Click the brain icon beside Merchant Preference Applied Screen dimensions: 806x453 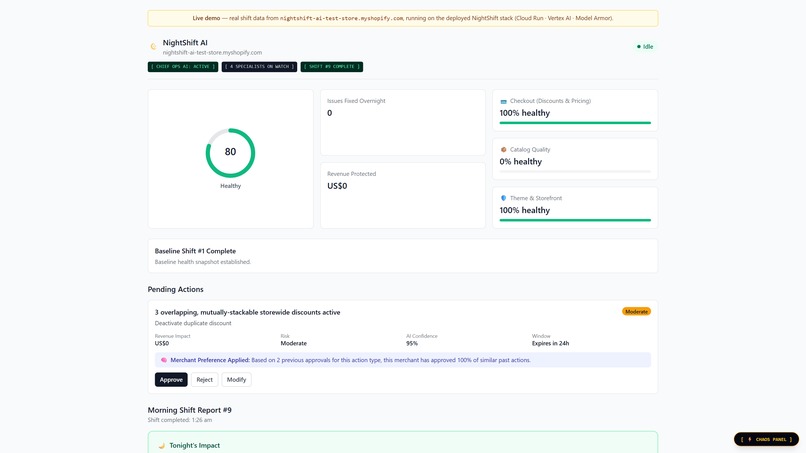pyautogui.click(x=163, y=360)
